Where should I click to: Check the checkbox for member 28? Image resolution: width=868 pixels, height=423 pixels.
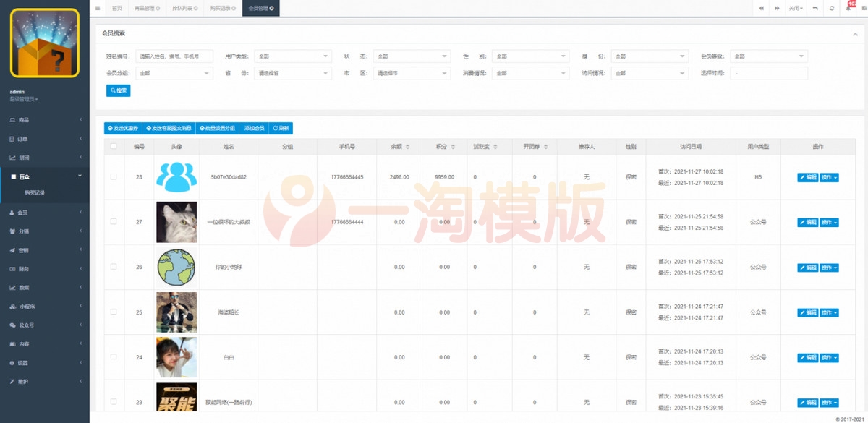(x=114, y=177)
